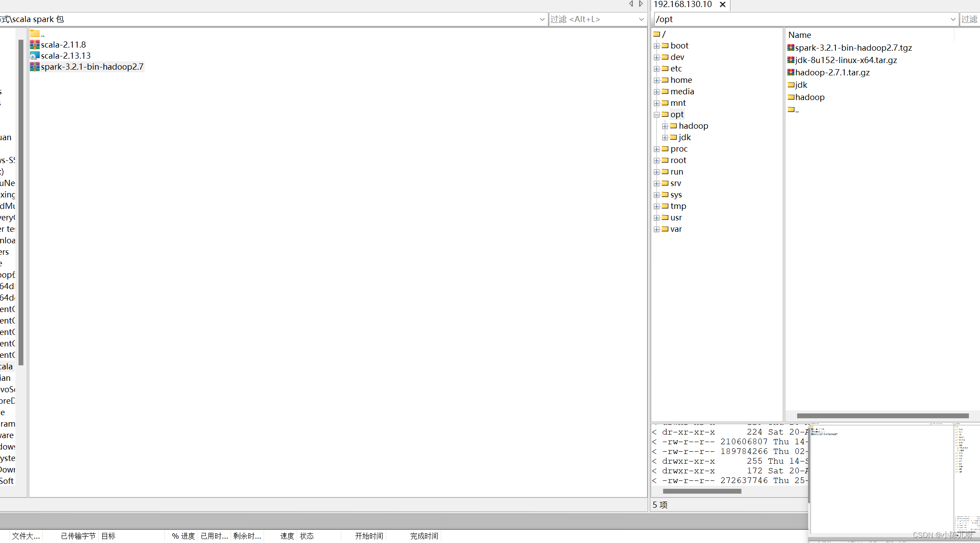Collapse the opt tree node
The height and width of the screenshot is (543, 980).
coord(657,115)
